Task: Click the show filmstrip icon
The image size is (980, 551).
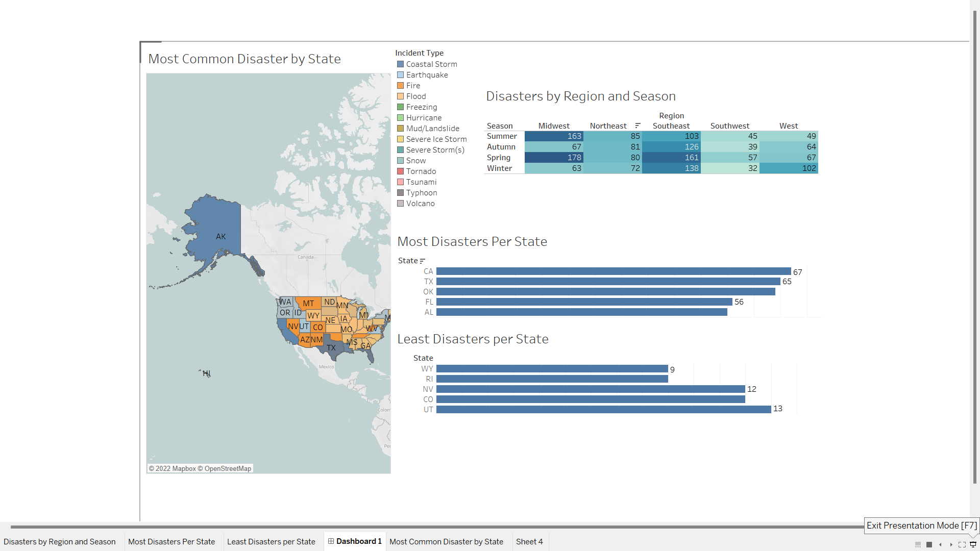Action: point(918,544)
